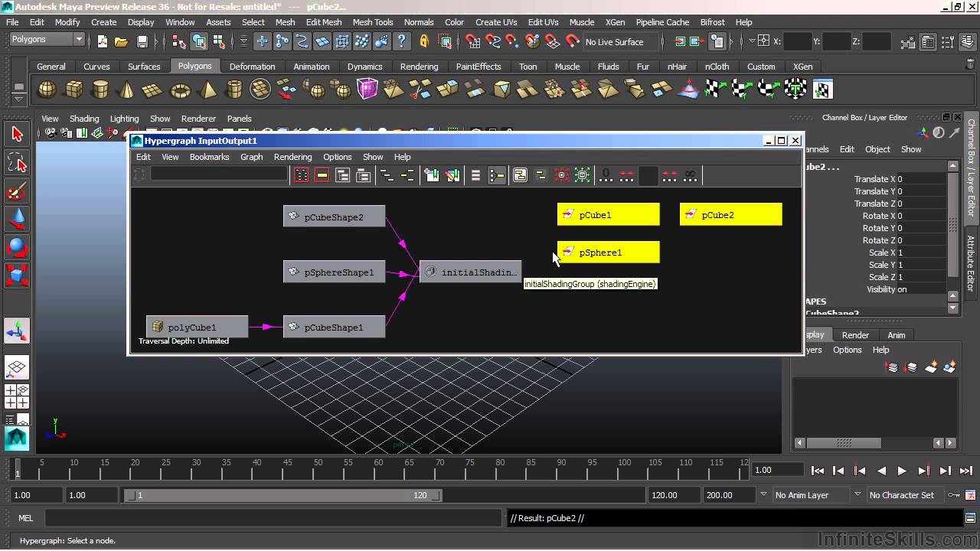Open the input field mode dropdown arrow
Image resolution: width=980 pixels, height=551 pixels.
753,41
